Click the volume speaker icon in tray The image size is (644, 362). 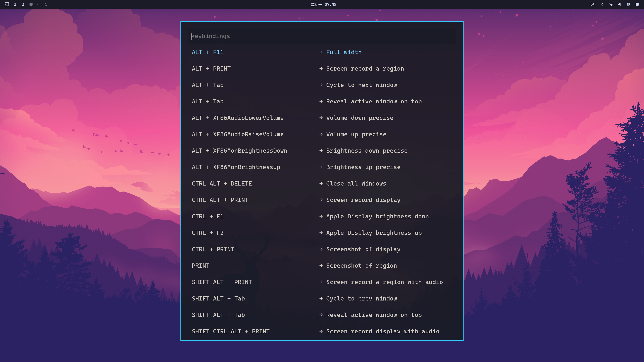pyautogui.click(x=620, y=4)
